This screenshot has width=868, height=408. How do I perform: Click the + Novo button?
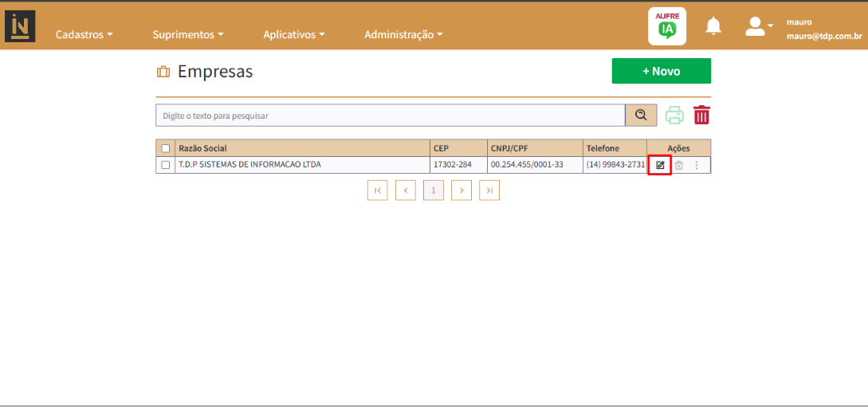click(661, 71)
